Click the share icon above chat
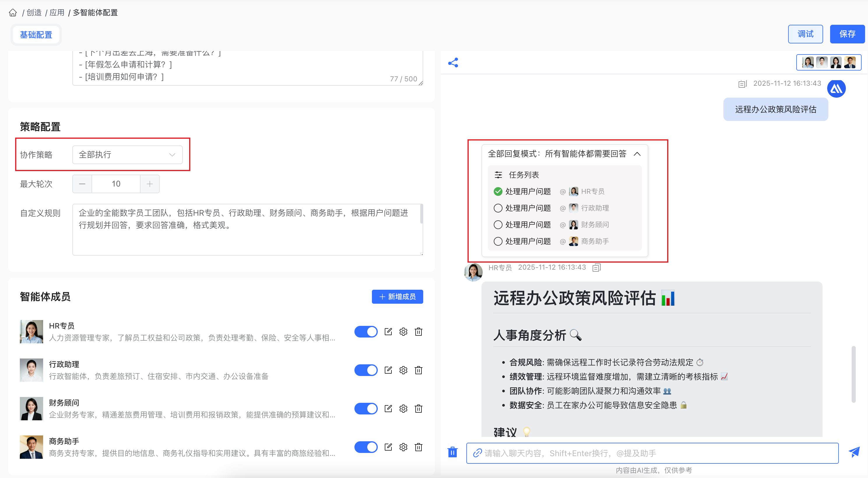The image size is (868, 478). pyautogui.click(x=453, y=63)
